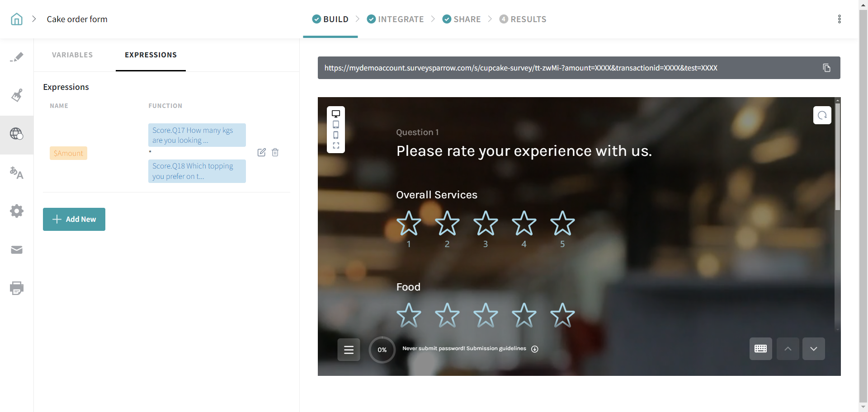868x412 pixels.
Task: Open the translate languages icon in sidebar
Action: [17, 173]
